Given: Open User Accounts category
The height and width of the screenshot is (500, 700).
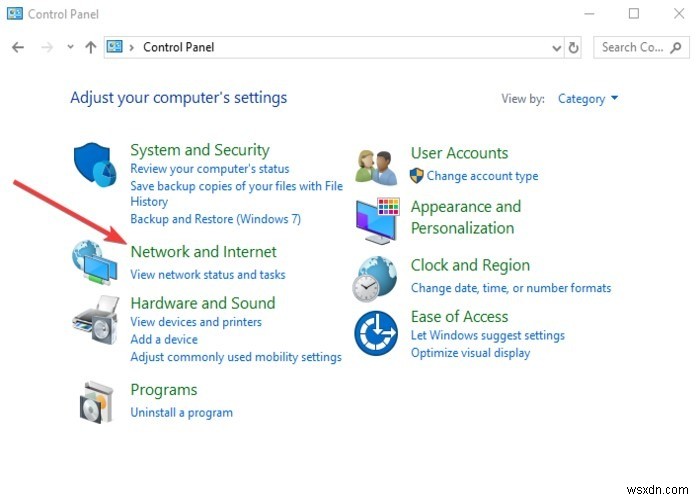Looking at the screenshot, I should click(x=459, y=153).
